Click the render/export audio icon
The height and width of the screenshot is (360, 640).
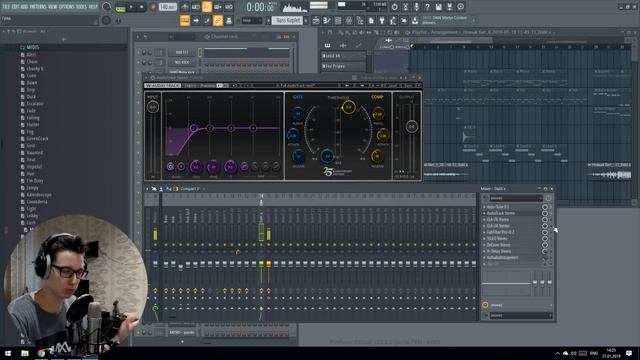pos(449,7)
